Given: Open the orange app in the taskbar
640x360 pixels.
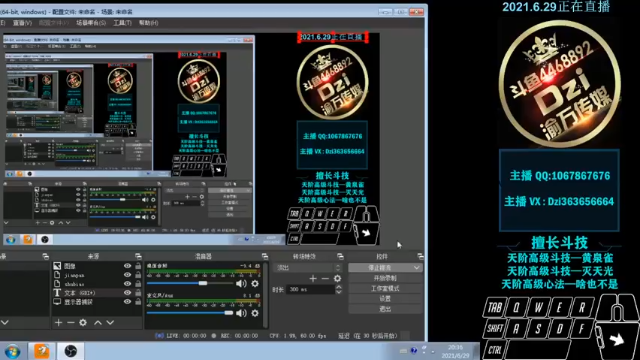Looking at the screenshot, I should click(42, 351).
